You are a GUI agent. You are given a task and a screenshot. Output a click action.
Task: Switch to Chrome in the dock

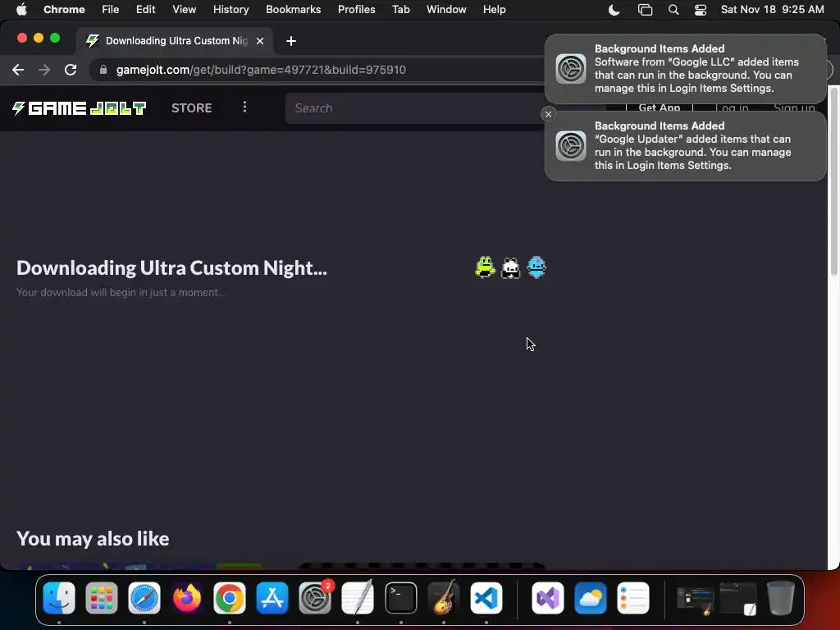230,598
